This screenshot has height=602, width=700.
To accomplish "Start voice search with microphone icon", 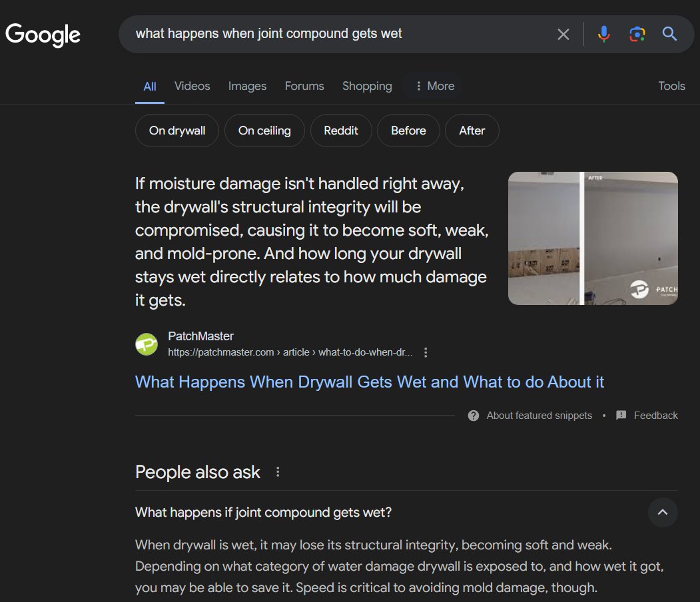I will [x=603, y=34].
